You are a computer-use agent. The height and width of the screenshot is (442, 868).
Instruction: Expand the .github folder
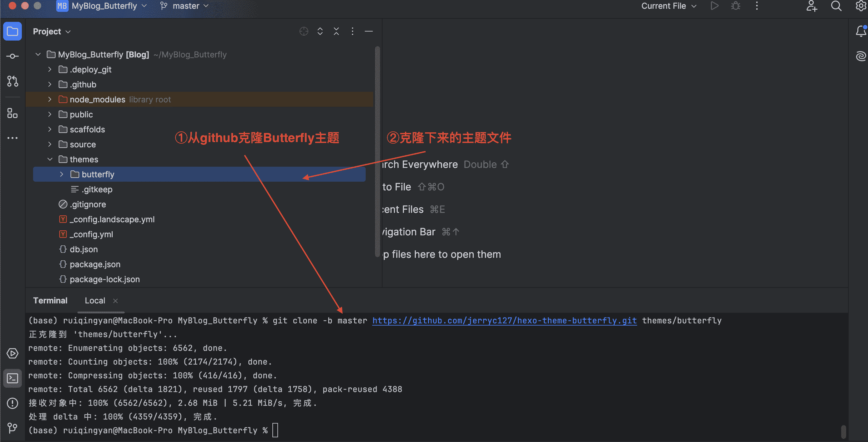coord(50,84)
